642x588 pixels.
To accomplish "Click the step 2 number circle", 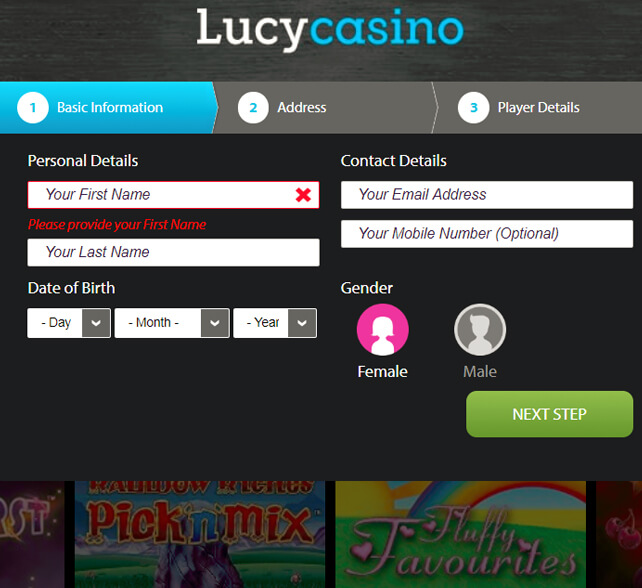I will 253,108.
